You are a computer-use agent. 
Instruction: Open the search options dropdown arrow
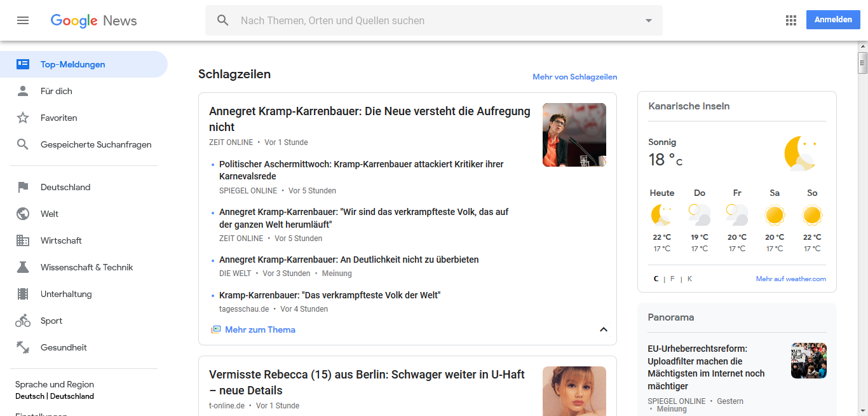point(649,20)
